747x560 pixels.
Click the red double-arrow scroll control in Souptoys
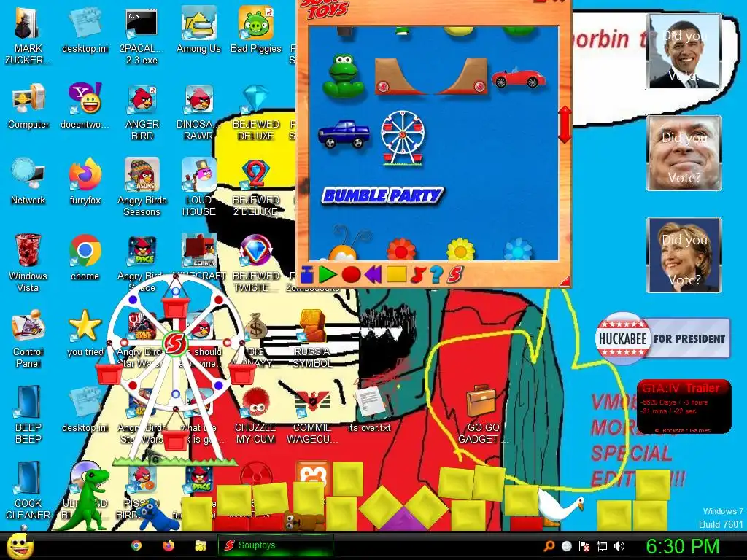point(565,125)
